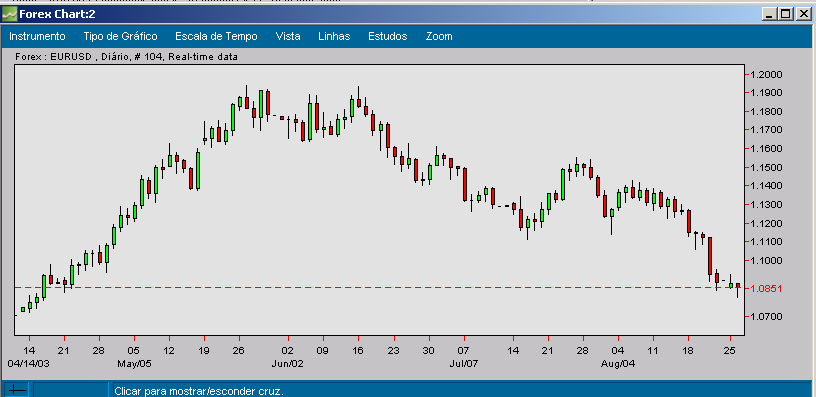This screenshot has width=816, height=397.
Task: Open the Zoom menu
Action: (x=439, y=36)
